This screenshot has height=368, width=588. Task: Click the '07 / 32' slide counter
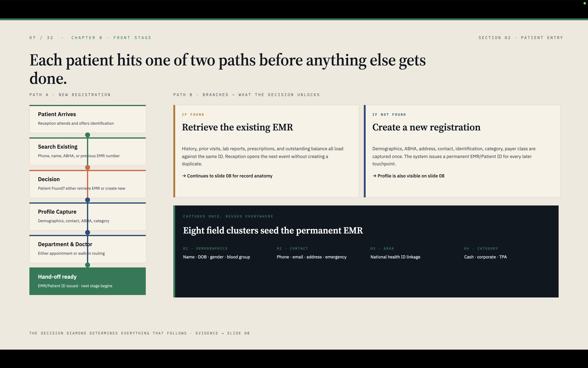coord(41,38)
